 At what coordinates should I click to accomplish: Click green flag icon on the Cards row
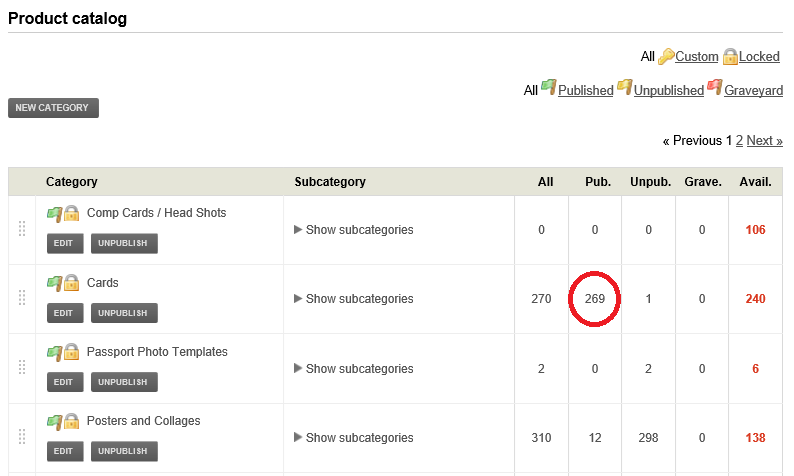54,284
